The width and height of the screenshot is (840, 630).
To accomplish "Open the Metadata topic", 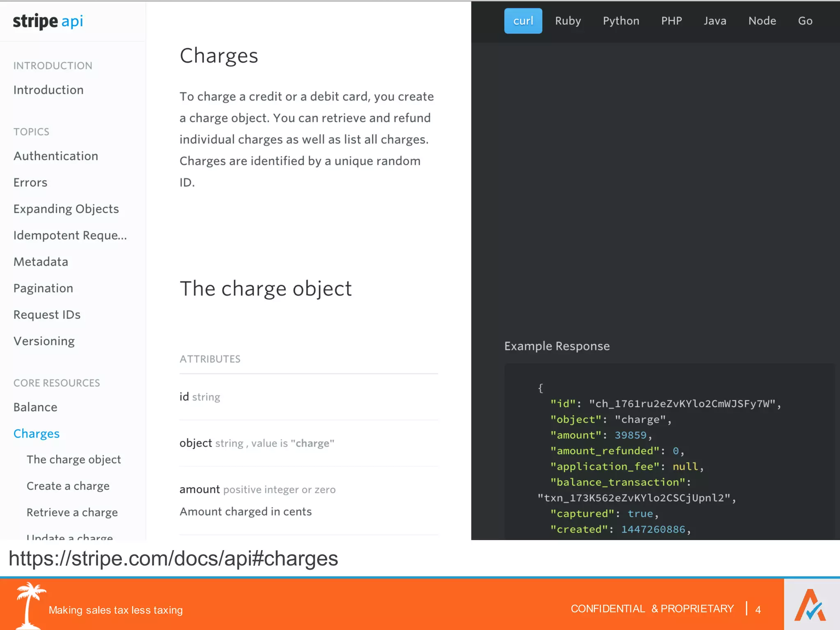I will point(41,262).
